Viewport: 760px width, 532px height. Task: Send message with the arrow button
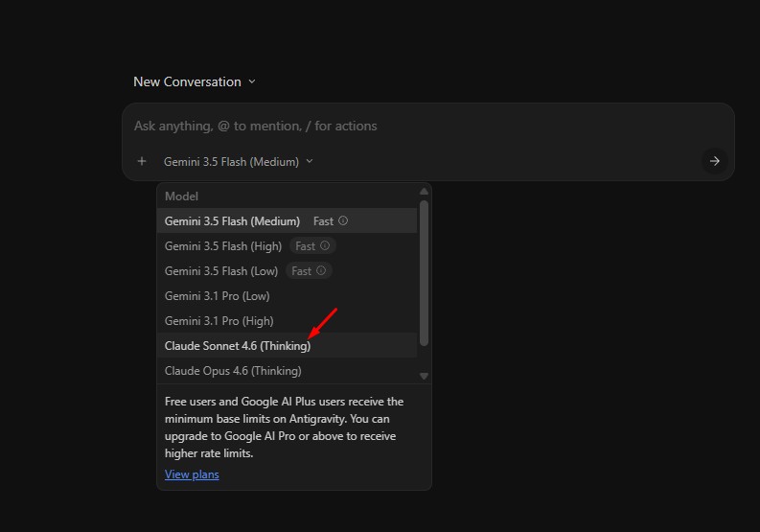click(x=714, y=161)
